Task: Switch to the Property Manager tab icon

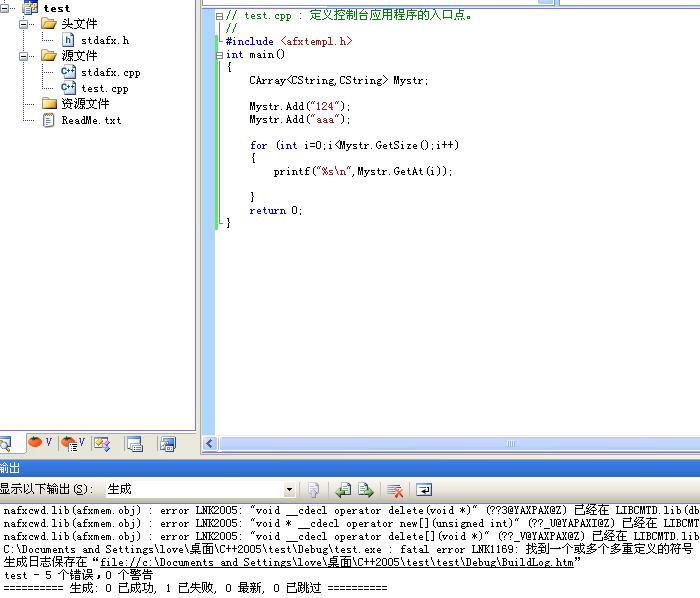Action: click(x=135, y=444)
